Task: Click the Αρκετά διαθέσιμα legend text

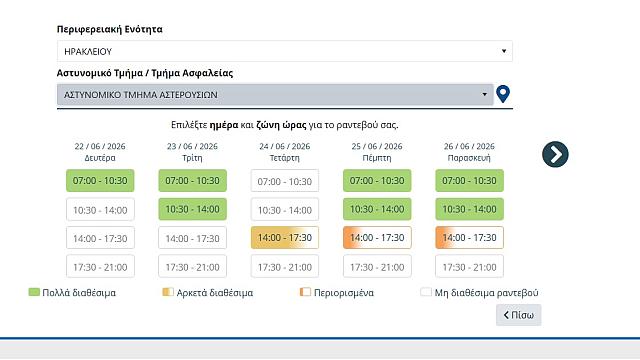Action: click(x=215, y=293)
